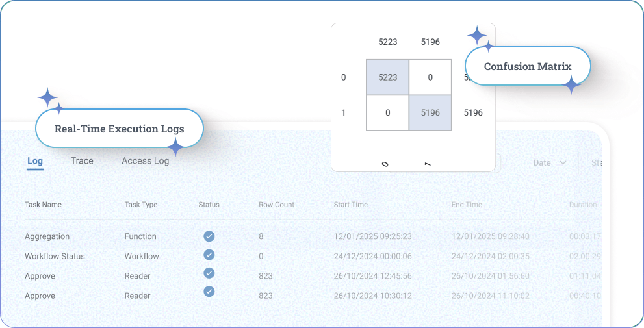Select the Workflow Status task name
Image resolution: width=644 pixels, height=328 pixels.
click(x=55, y=256)
